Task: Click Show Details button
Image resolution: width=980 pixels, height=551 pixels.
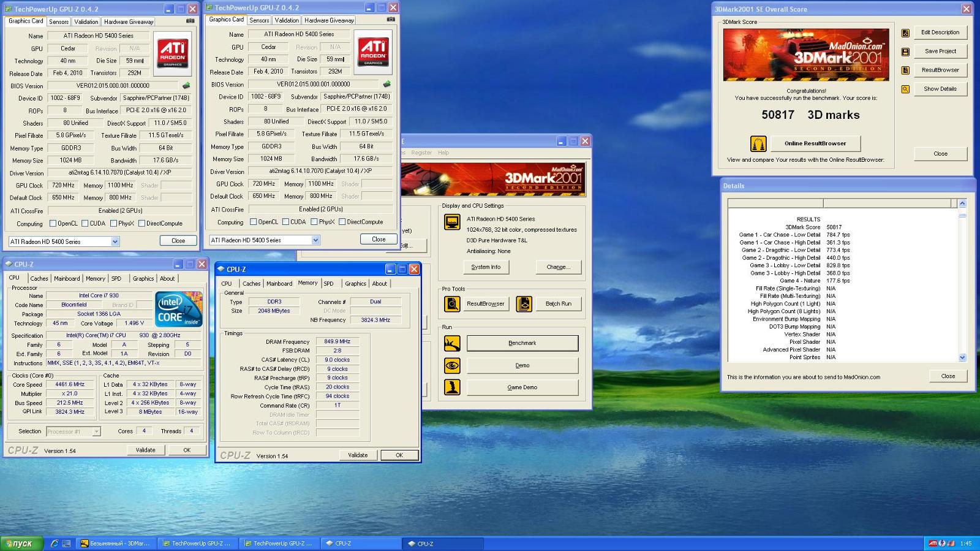Action: tap(940, 89)
